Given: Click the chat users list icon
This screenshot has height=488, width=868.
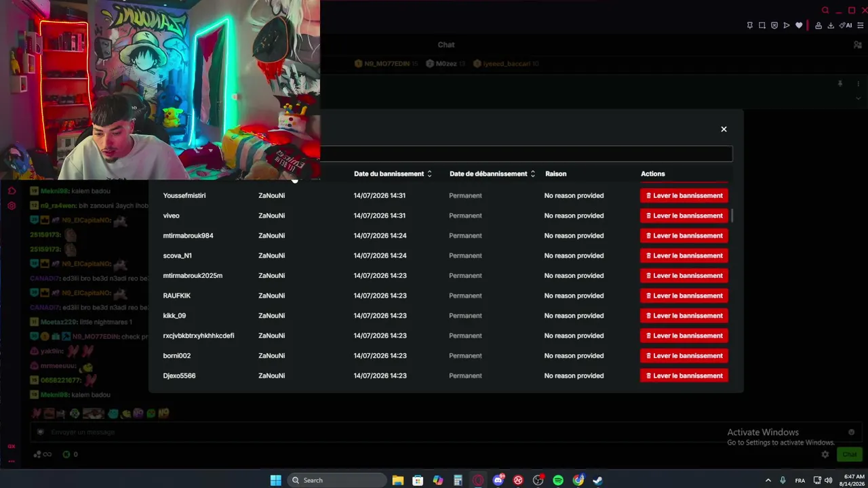Looking at the screenshot, I should (857, 45).
